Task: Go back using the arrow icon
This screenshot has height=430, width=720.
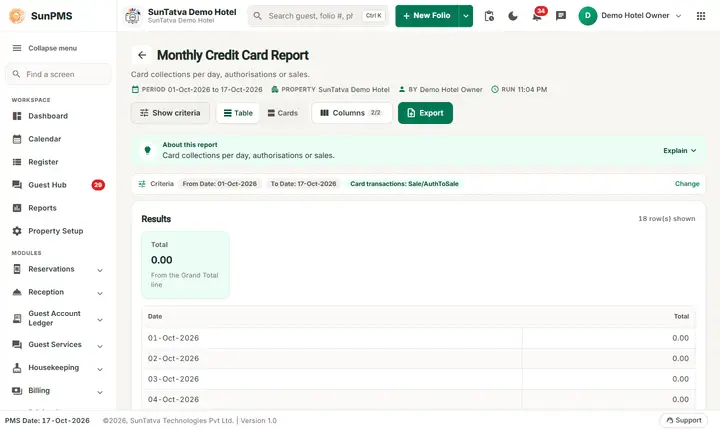Action: (142, 55)
